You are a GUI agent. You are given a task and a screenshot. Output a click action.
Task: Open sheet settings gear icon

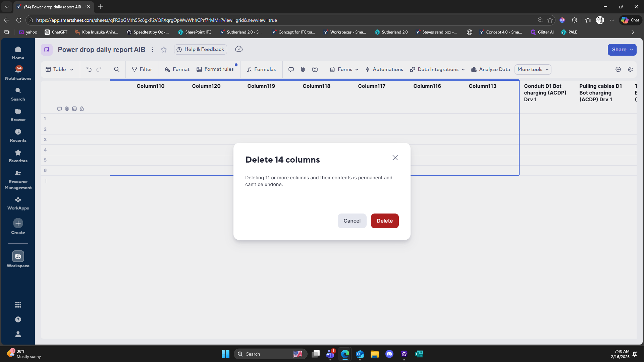(630, 69)
